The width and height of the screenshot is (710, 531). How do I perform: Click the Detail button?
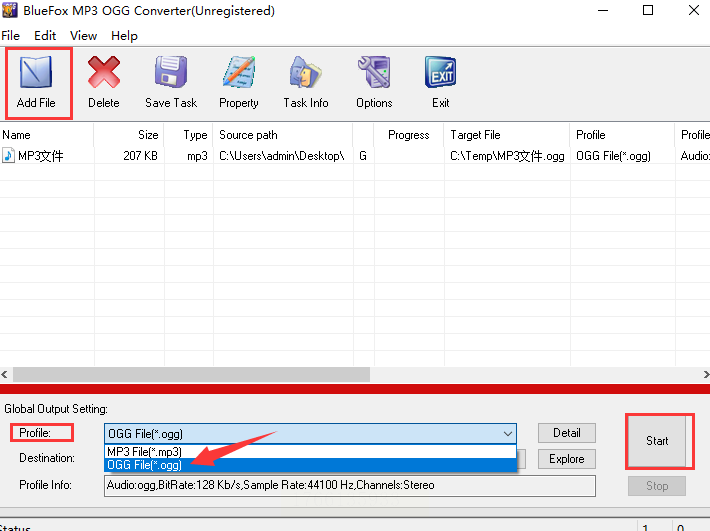566,433
